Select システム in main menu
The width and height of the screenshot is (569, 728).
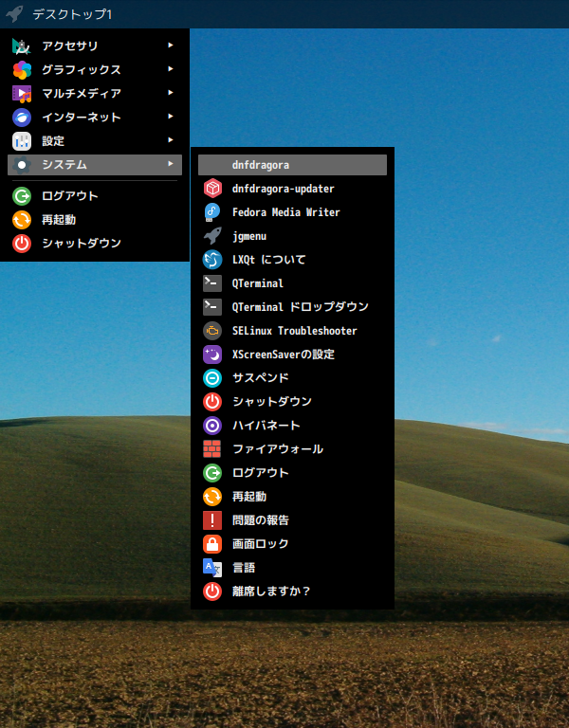click(x=95, y=164)
